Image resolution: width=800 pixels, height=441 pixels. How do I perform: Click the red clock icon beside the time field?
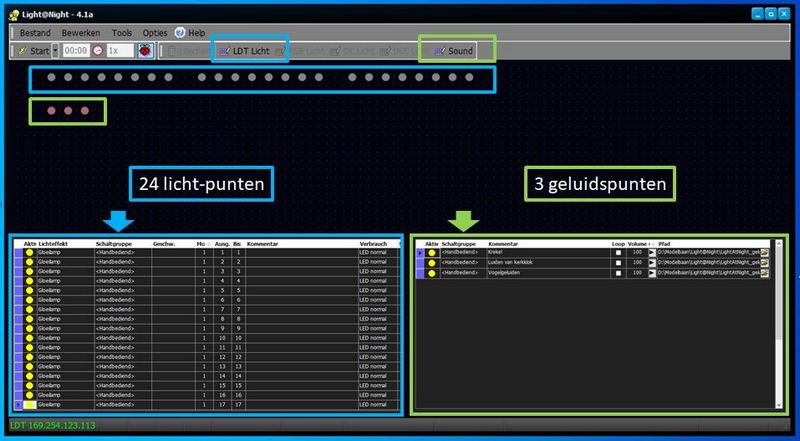97,51
